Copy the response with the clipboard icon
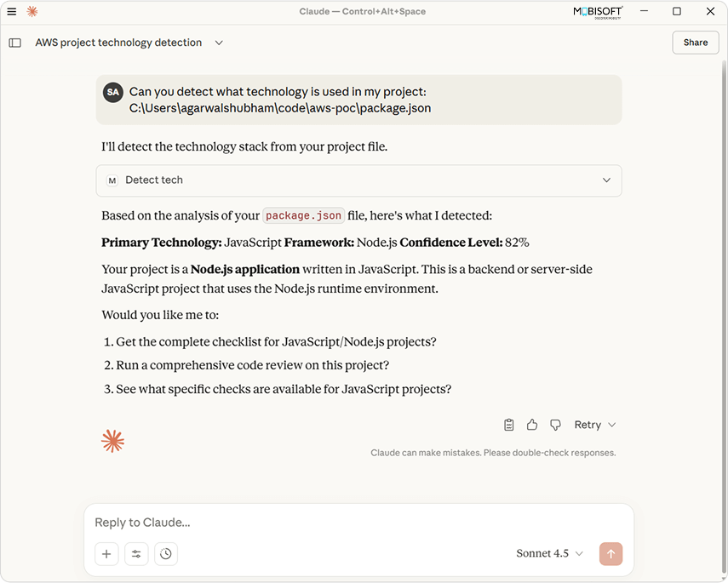 click(509, 425)
